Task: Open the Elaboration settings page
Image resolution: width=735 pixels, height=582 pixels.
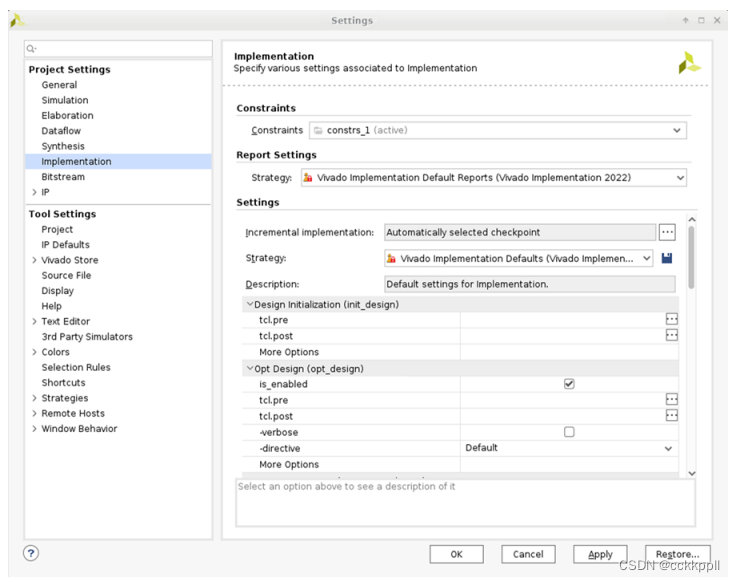Action: pos(68,115)
